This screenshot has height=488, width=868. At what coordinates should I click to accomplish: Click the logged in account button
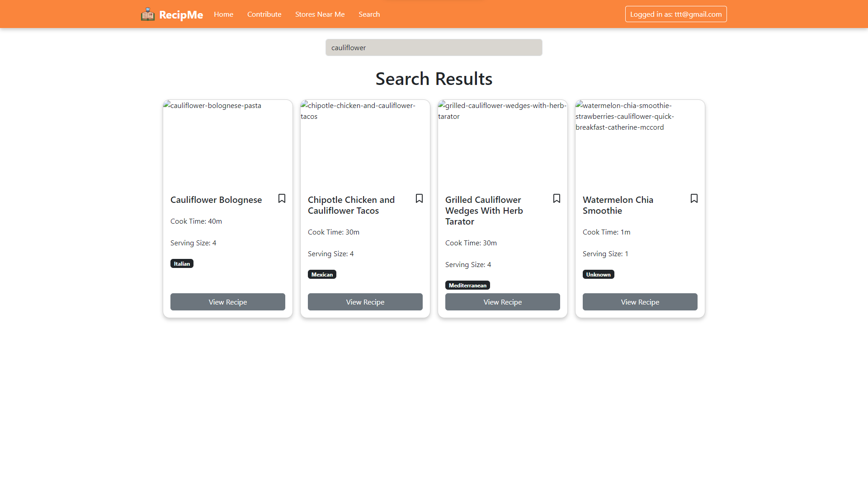pos(675,14)
